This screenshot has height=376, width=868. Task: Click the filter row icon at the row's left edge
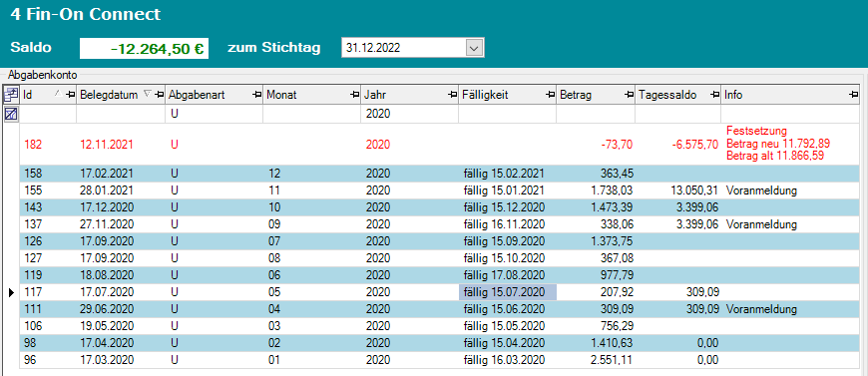(11, 114)
